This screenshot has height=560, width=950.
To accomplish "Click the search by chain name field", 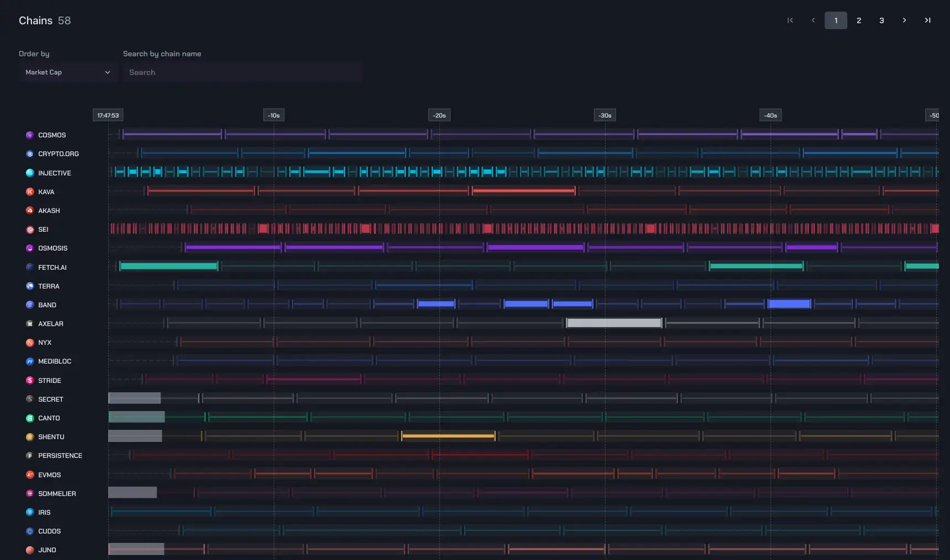I will [x=242, y=72].
